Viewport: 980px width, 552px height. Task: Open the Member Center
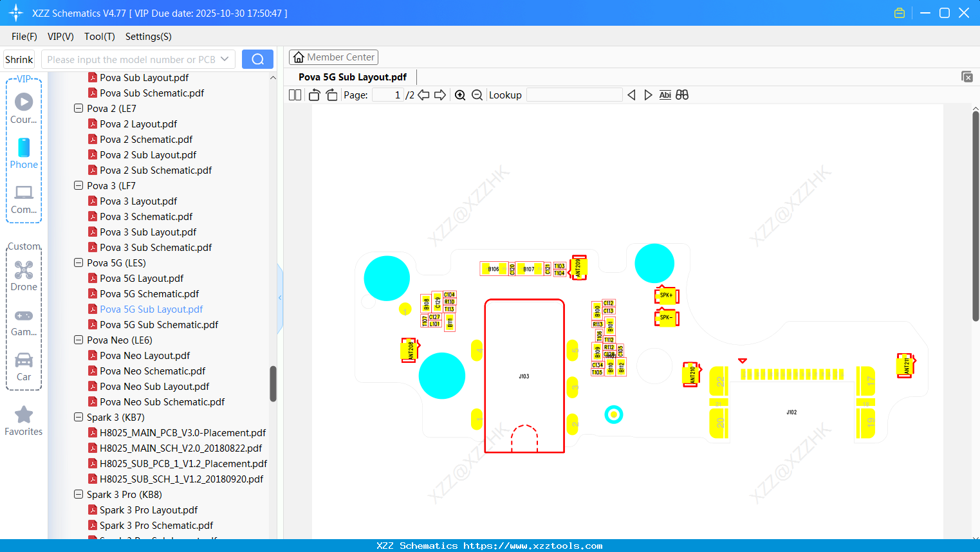[333, 57]
